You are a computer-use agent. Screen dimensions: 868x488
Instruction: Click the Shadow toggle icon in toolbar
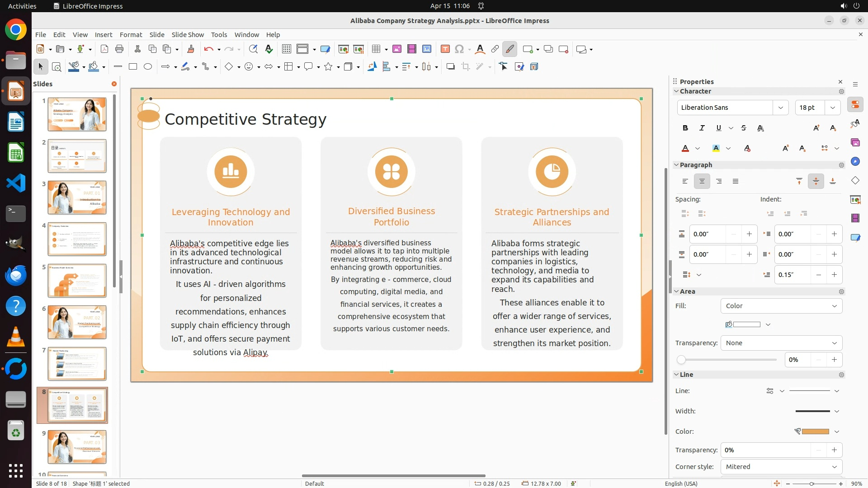(450, 66)
